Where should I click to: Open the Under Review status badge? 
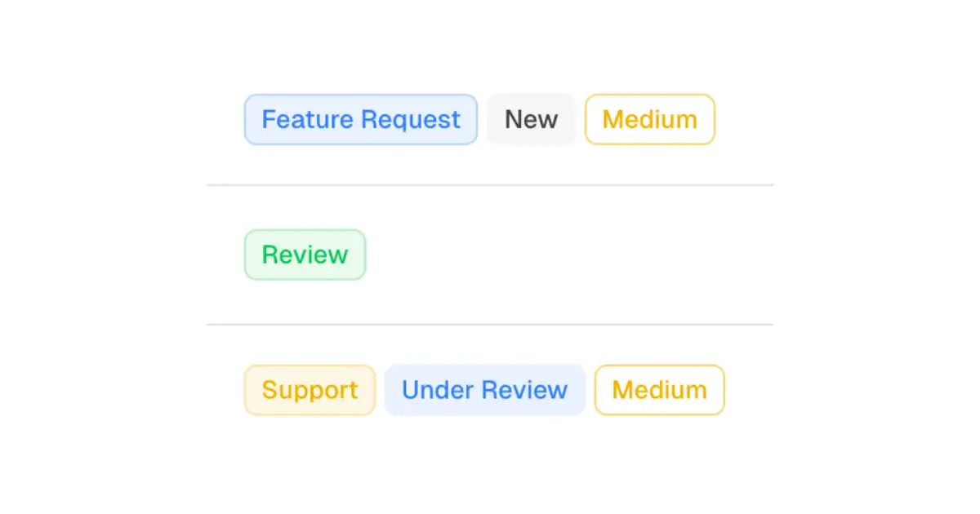pos(484,390)
